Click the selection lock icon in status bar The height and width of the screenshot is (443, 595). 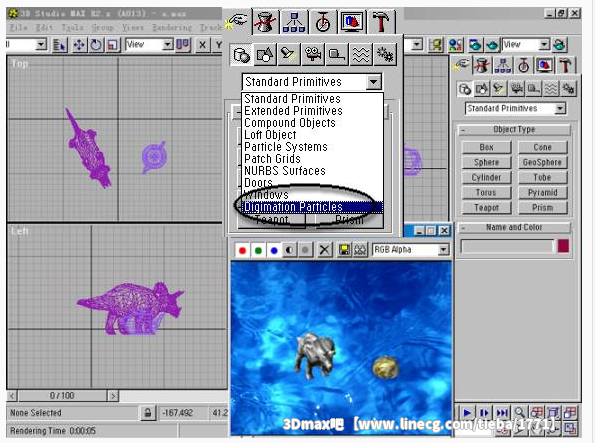[148, 413]
